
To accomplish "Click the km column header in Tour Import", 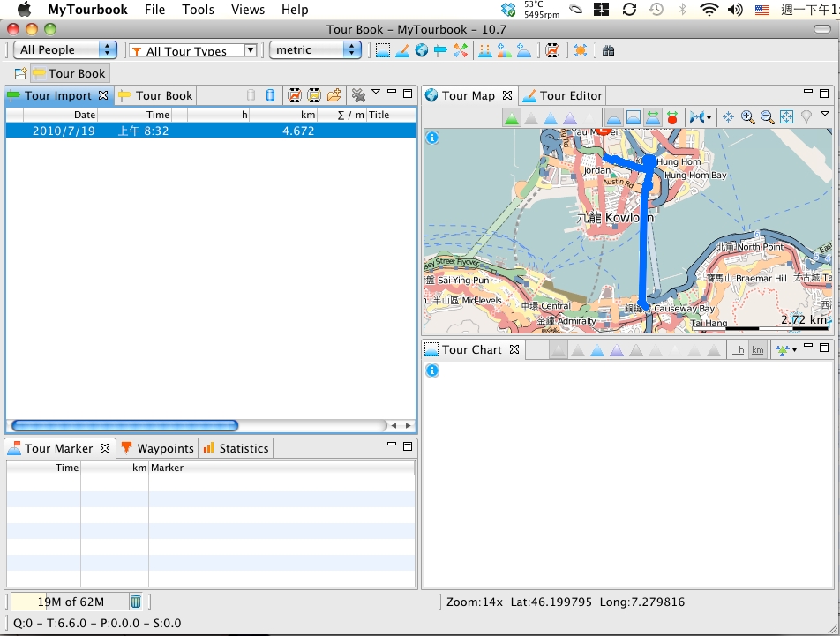I will (x=283, y=115).
